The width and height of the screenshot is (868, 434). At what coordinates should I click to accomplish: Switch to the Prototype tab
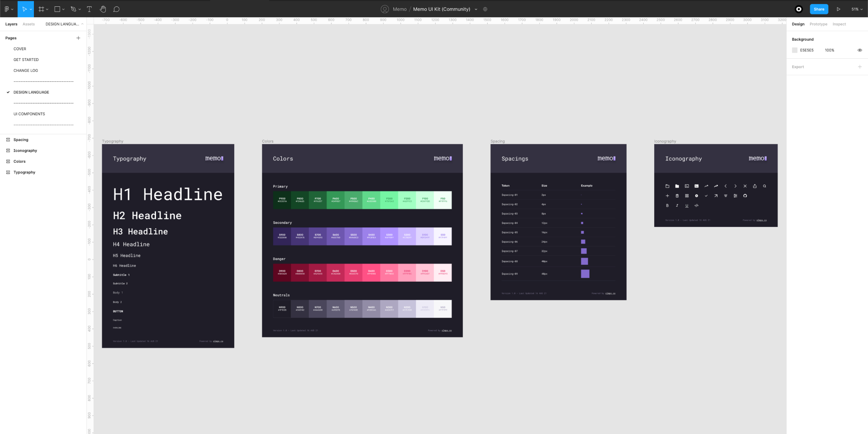(x=818, y=24)
